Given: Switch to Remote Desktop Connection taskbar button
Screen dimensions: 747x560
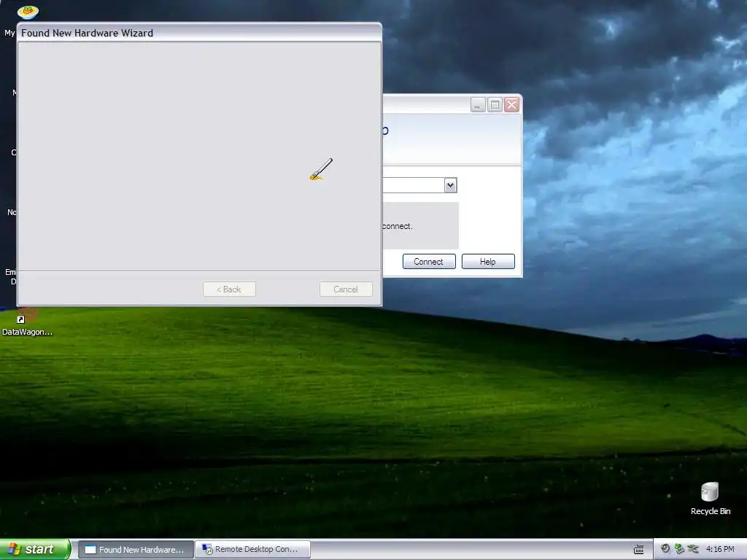Looking at the screenshot, I should [x=252, y=550].
